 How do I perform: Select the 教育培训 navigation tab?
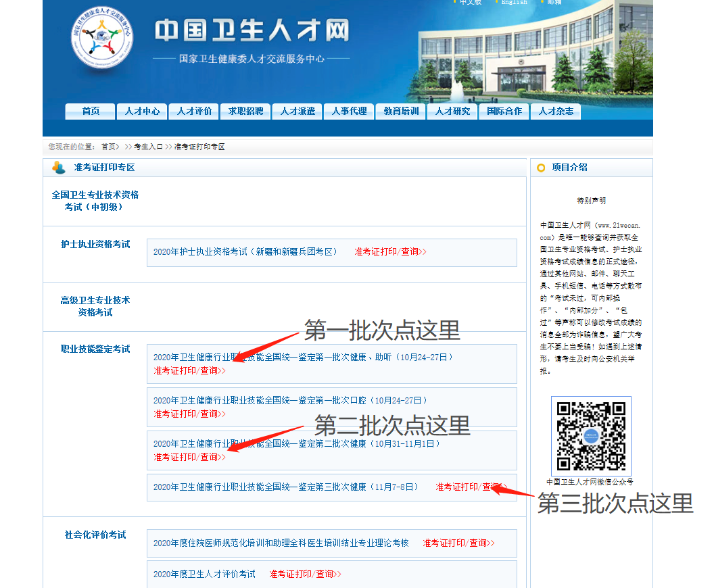coord(401,111)
